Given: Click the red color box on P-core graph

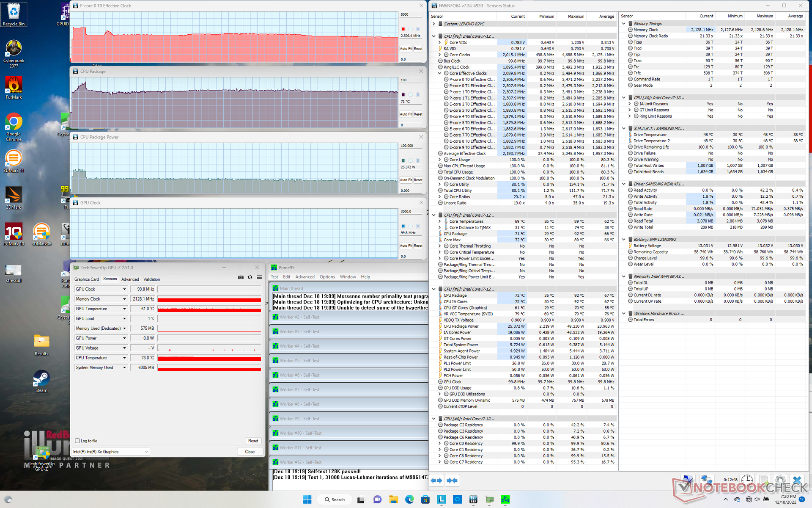Looking at the screenshot, I should click(x=403, y=29).
